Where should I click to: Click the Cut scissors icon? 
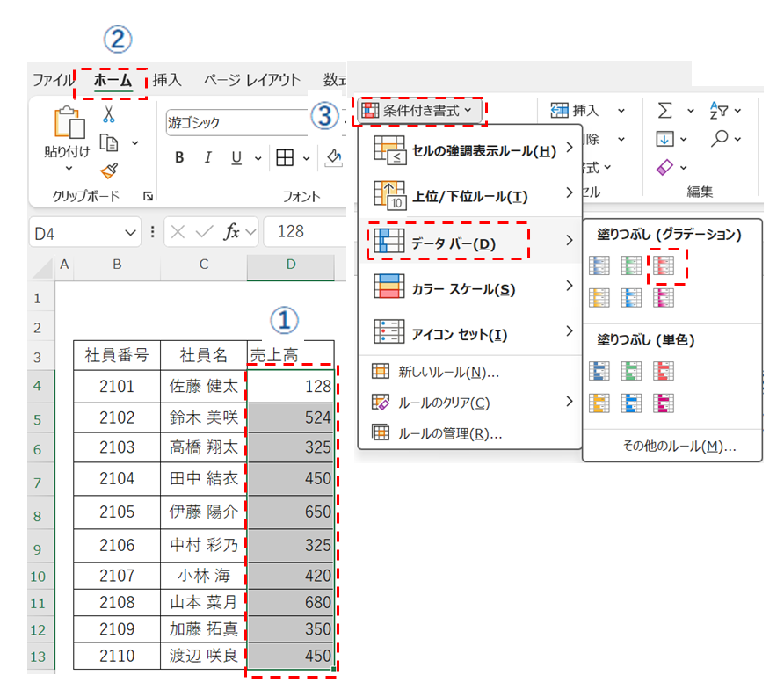[109, 115]
